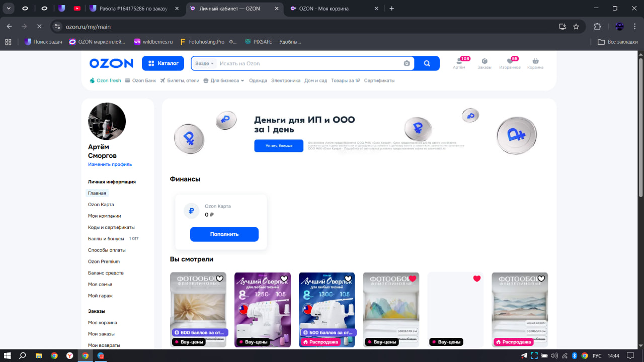Open Способы оплаты in the sidebar
Viewport: 644px width, 362px height.
107,250
